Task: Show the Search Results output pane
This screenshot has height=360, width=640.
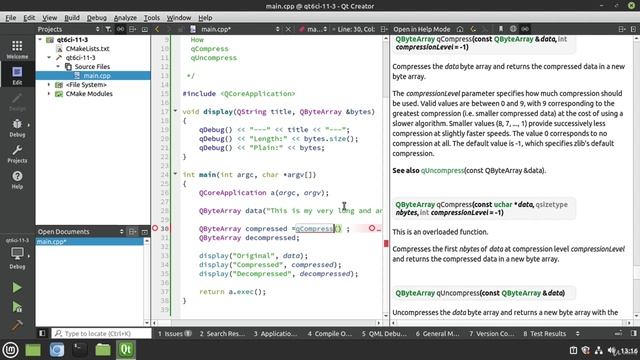Action: pos(222,333)
